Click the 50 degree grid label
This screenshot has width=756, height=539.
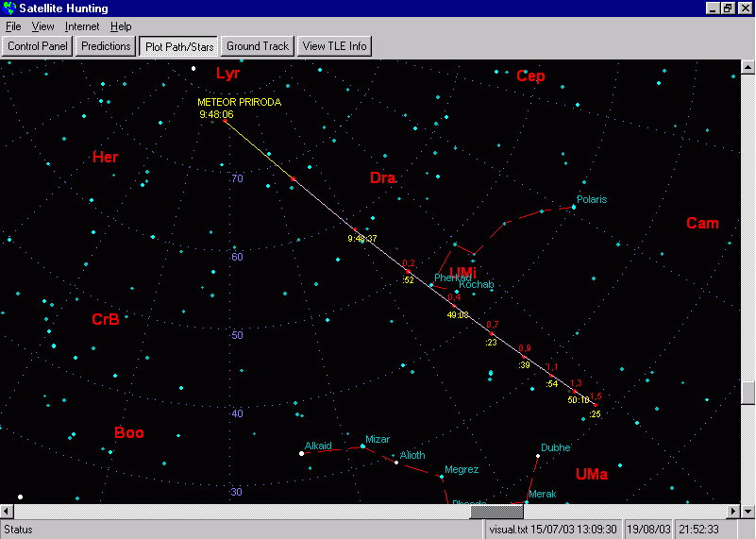pyautogui.click(x=237, y=335)
